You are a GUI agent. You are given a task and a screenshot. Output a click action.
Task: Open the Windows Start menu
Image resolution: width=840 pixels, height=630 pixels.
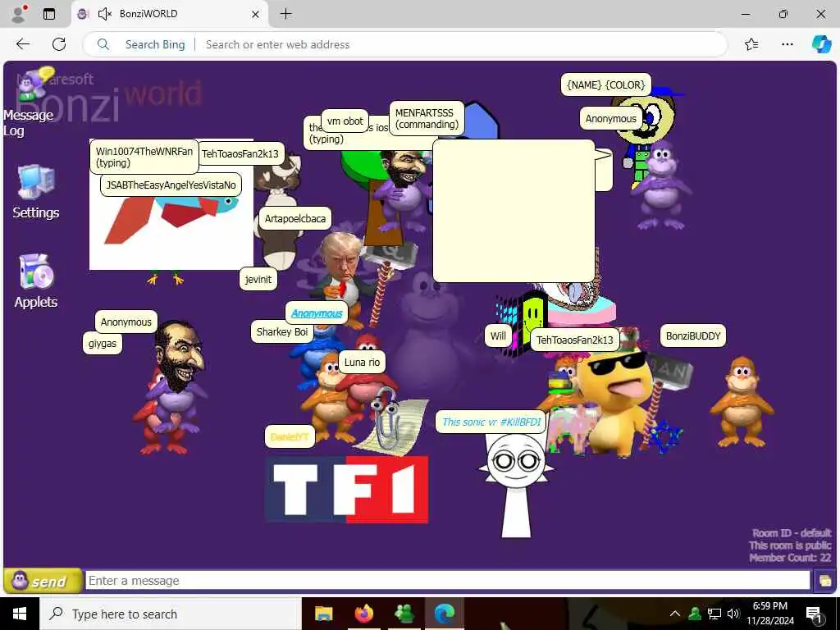20,614
